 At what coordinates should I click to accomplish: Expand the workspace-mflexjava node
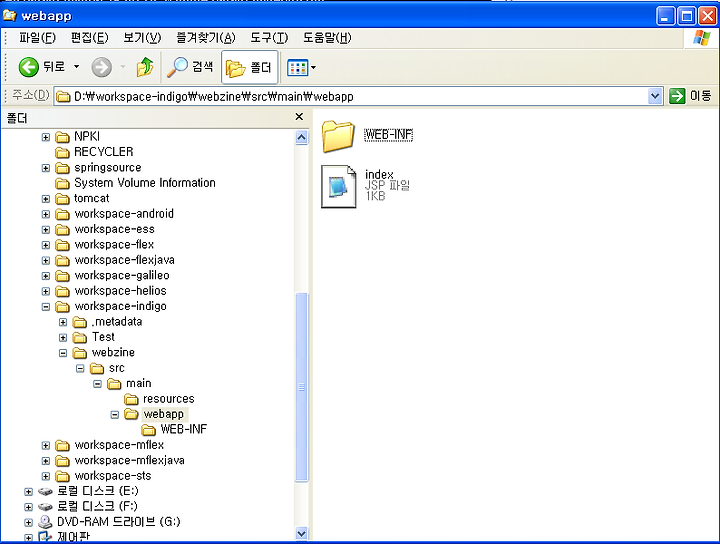click(45, 461)
